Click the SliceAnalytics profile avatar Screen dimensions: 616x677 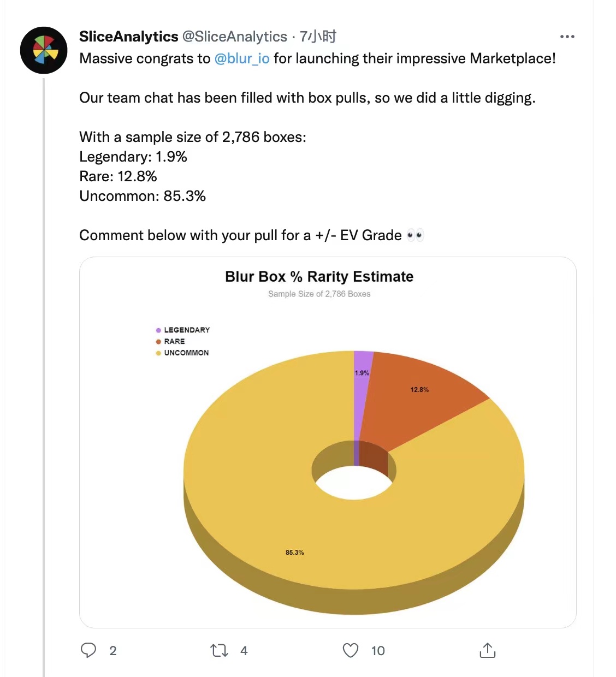click(44, 50)
